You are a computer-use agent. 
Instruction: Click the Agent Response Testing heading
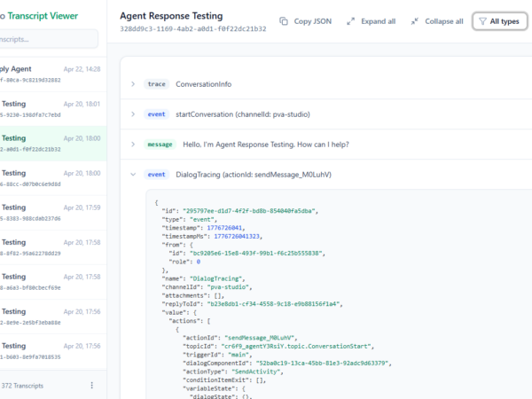tap(171, 16)
